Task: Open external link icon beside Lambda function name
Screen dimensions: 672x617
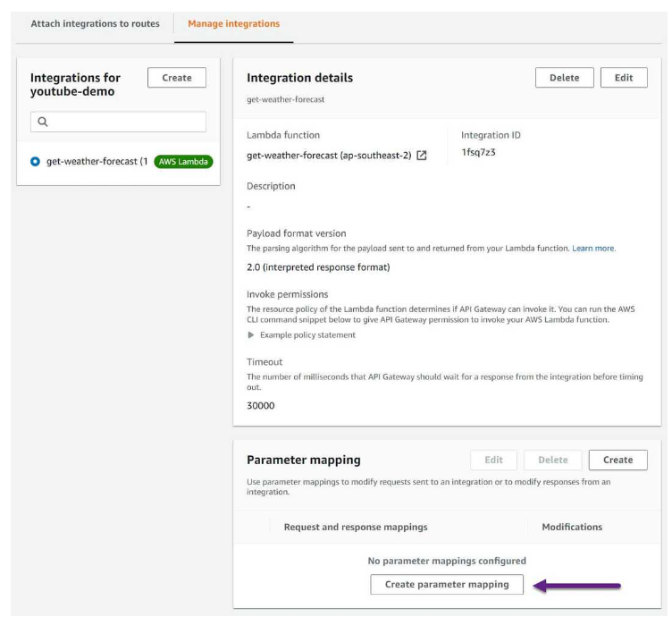Action: coord(422,156)
